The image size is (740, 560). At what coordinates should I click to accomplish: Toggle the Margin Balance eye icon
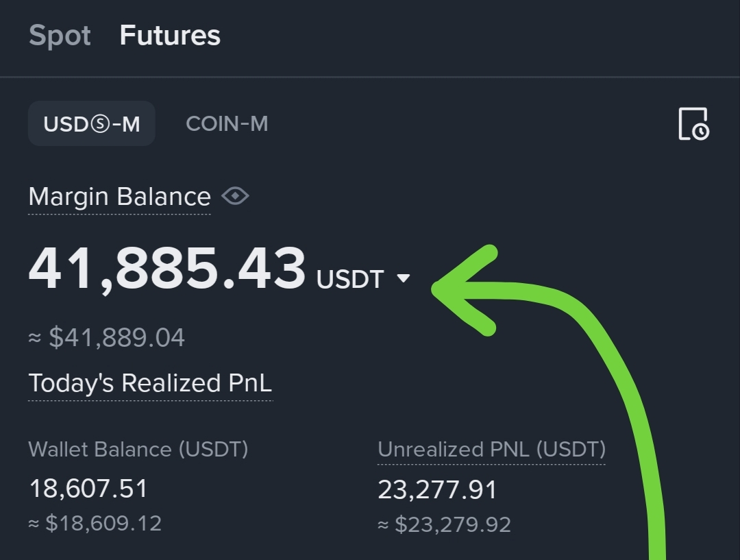[235, 197]
